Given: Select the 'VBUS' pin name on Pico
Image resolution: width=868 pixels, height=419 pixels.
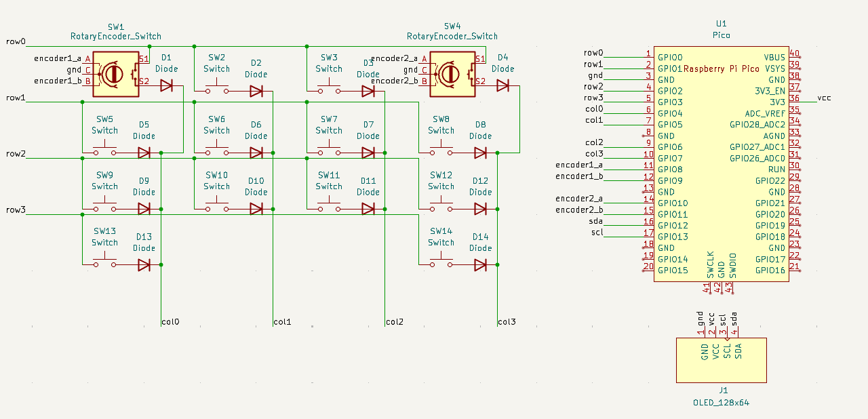Looking at the screenshot, I should click(x=774, y=58).
